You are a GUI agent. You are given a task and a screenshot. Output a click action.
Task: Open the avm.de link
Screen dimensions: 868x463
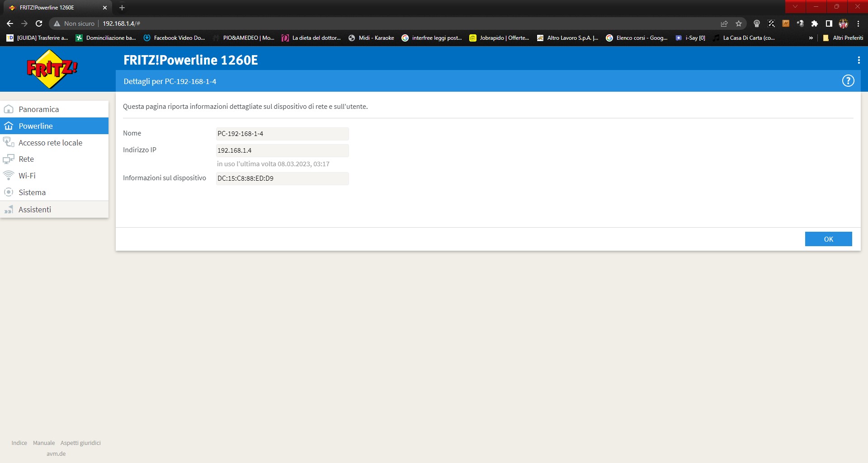click(56, 454)
